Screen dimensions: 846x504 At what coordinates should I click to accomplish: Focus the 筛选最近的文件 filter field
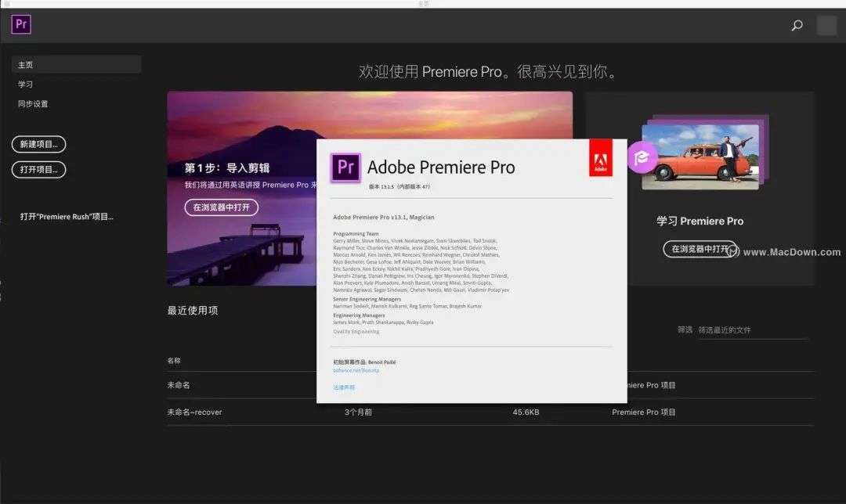(x=753, y=330)
